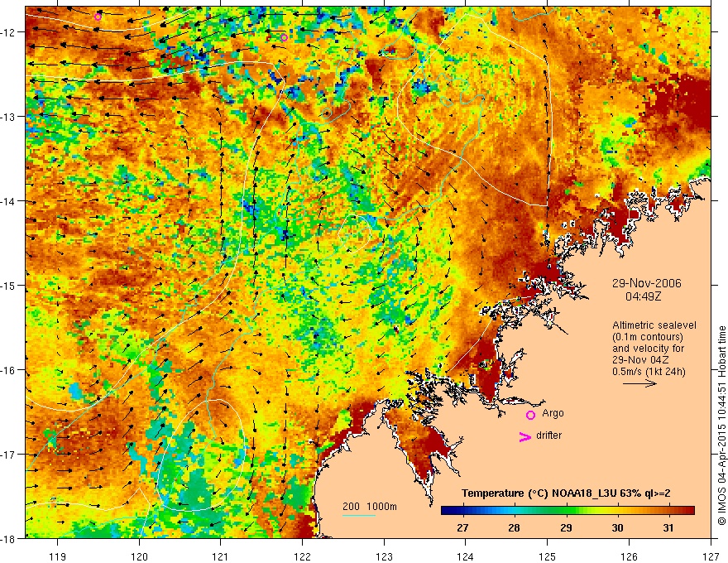This screenshot has height=563, width=728.
Task: Click latitude axis label -18
Action: coord(8,538)
